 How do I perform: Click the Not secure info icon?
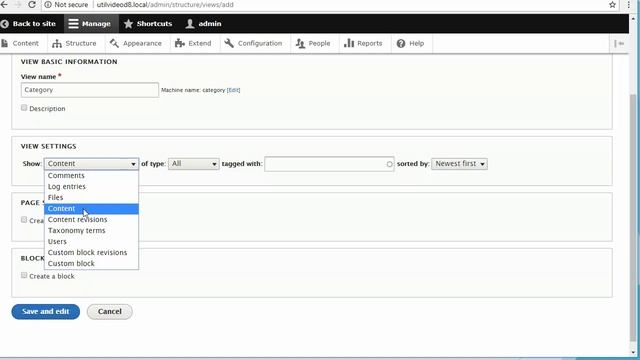click(x=47, y=5)
